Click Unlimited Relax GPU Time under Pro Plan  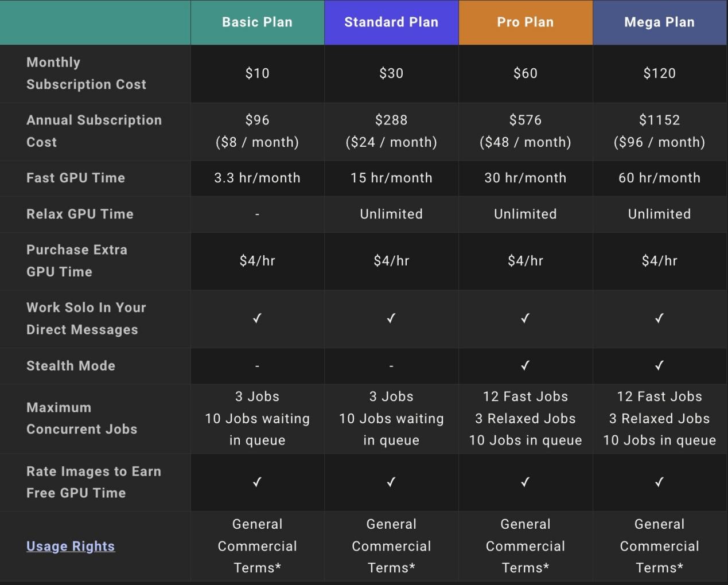point(525,214)
